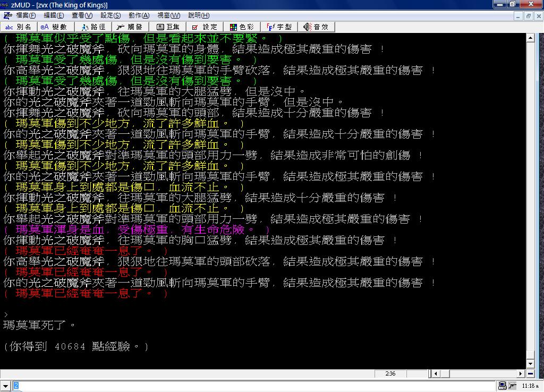Click the connection computer icon in system tray

pos(502,386)
